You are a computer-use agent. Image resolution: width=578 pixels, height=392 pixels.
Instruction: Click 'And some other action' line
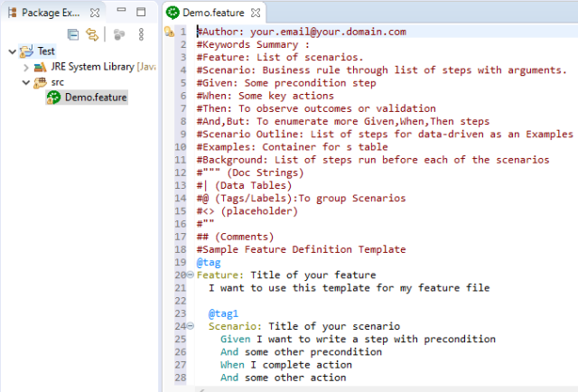pyautogui.click(x=283, y=378)
